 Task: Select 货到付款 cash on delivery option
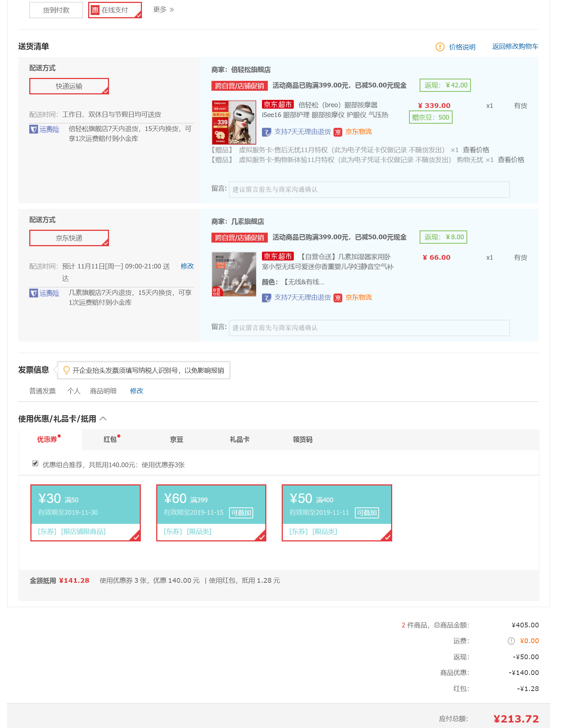point(56,10)
